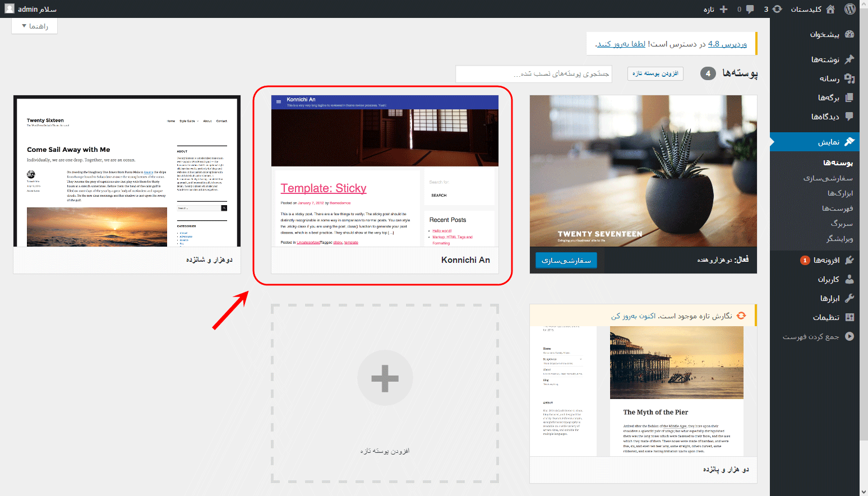
Task: Open سفارشی‌سازی submenu item
Action: 828,178
